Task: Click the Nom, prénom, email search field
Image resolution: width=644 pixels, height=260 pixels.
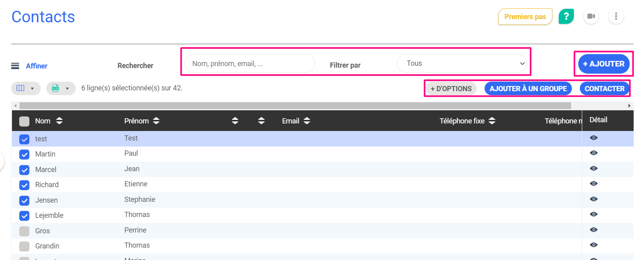Action: [x=249, y=64]
